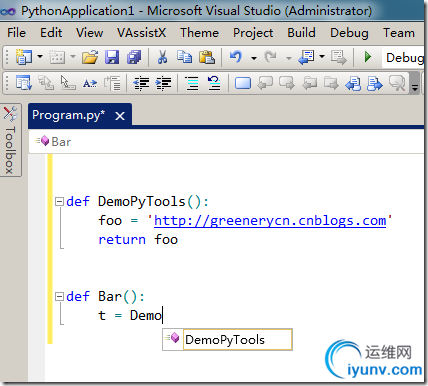428x386 pixels.
Task: Open the New Project dropdown arrow
Action: 40,57
